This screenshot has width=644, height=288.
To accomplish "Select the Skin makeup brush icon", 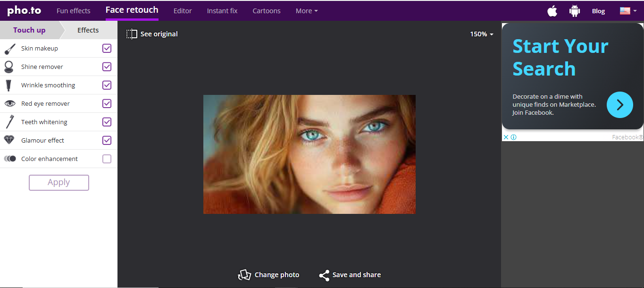I will 10,48.
